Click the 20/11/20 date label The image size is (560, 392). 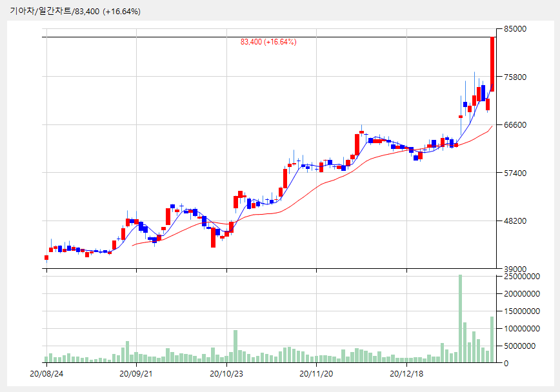316,374
